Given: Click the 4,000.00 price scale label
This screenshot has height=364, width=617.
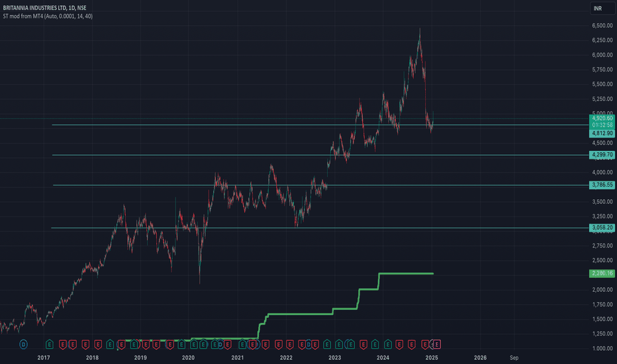Looking at the screenshot, I should 602,172.
